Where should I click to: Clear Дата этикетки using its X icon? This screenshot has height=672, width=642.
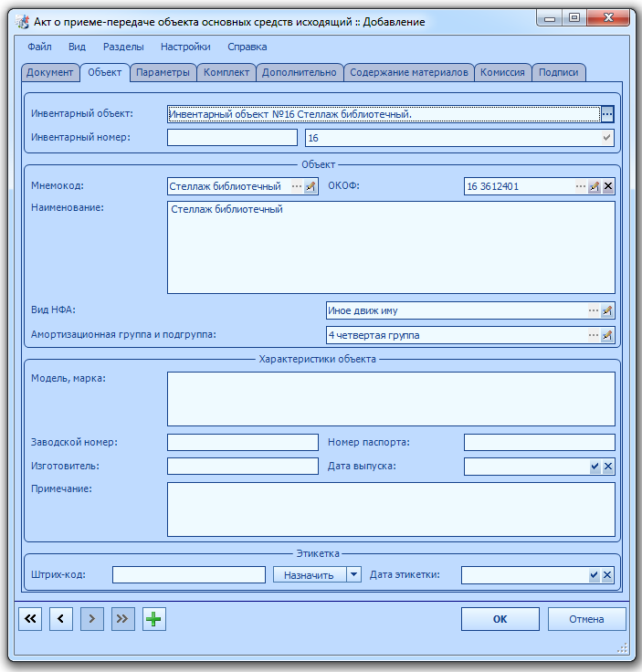coord(607,575)
